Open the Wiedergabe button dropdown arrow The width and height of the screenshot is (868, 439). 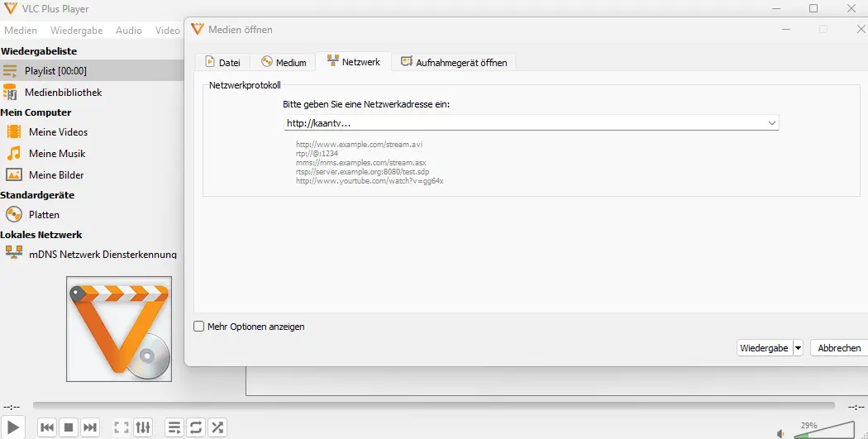798,348
